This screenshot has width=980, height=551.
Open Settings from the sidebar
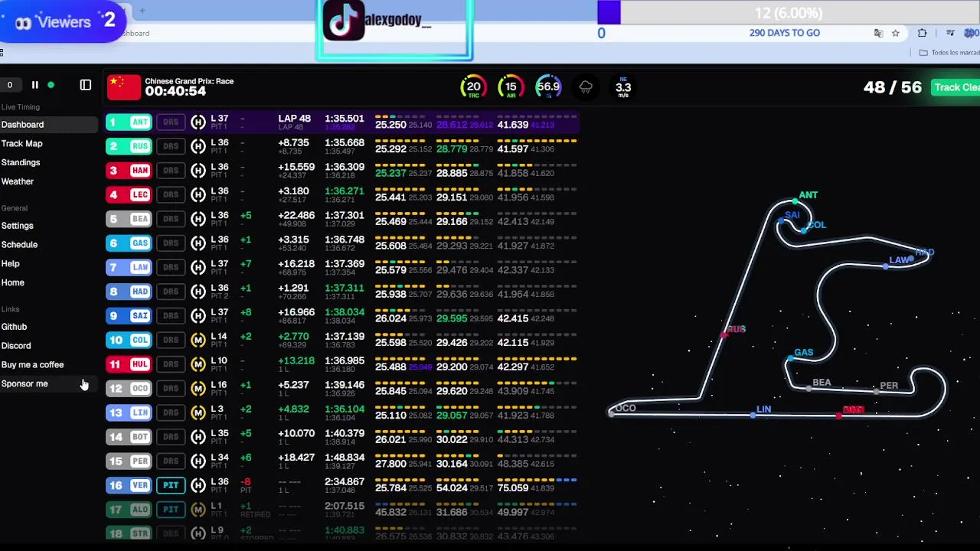point(17,226)
